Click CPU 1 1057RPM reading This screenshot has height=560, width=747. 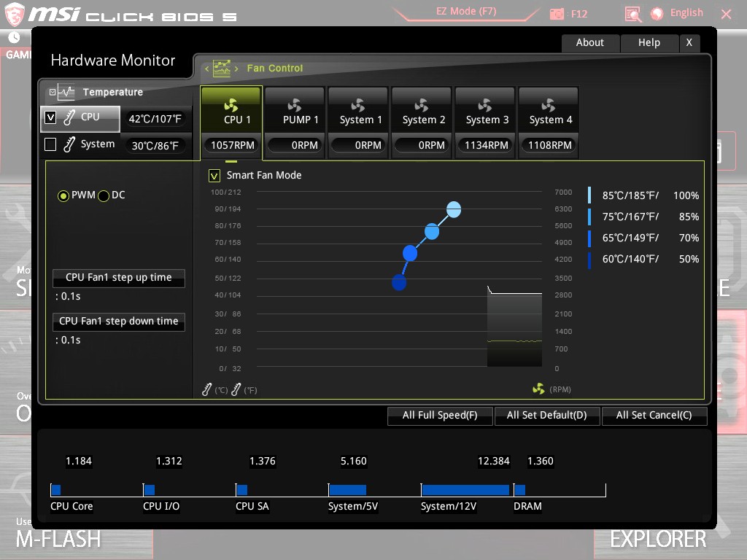(x=233, y=145)
